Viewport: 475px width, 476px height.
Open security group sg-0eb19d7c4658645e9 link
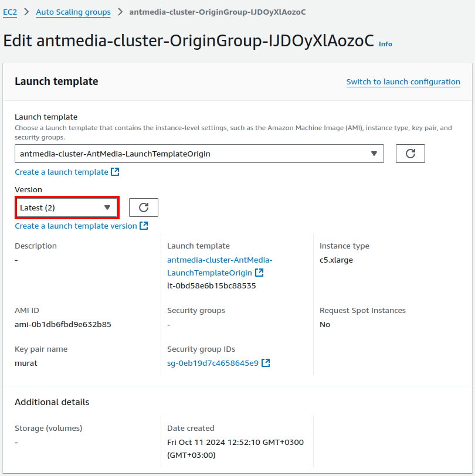pos(213,363)
